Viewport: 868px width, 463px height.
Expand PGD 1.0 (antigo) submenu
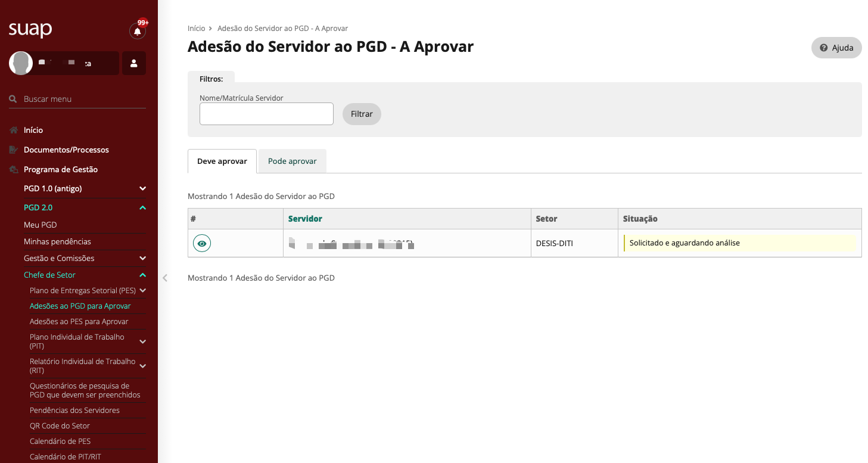142,188
